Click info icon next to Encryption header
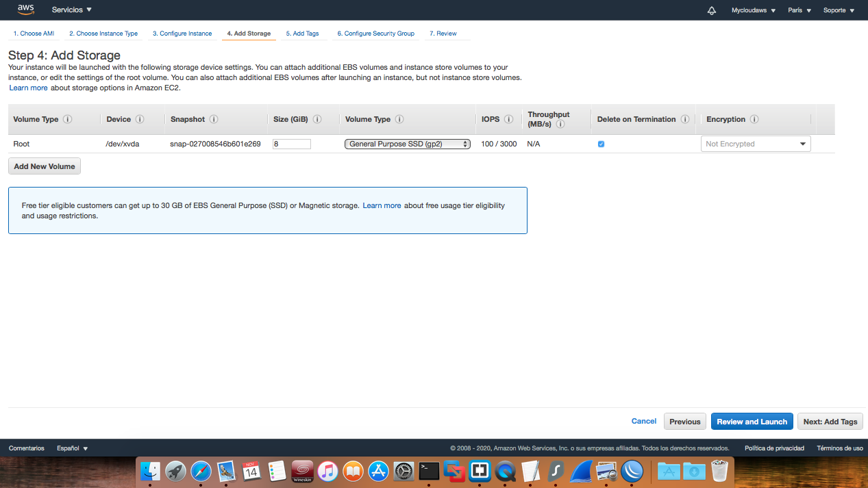This screenshot has width=868, height=488. tap(754, 119)
